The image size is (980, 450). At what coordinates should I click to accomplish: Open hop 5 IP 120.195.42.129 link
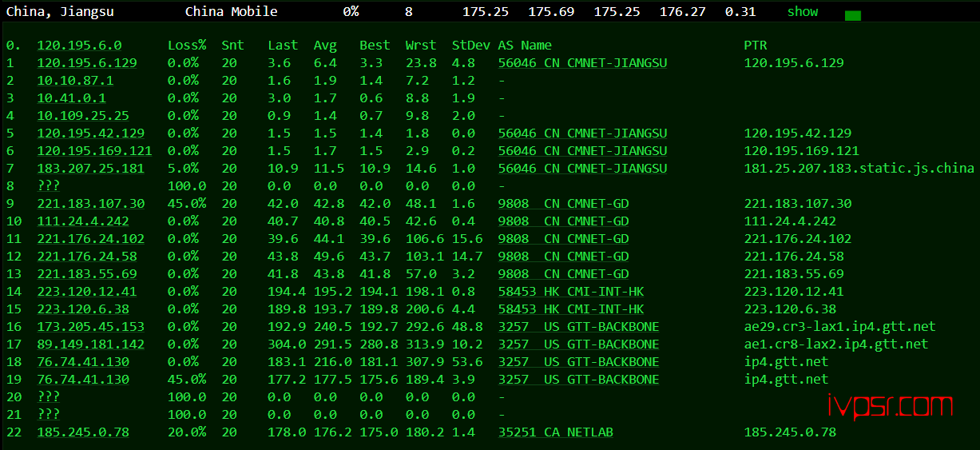click(x=91, y=133)
